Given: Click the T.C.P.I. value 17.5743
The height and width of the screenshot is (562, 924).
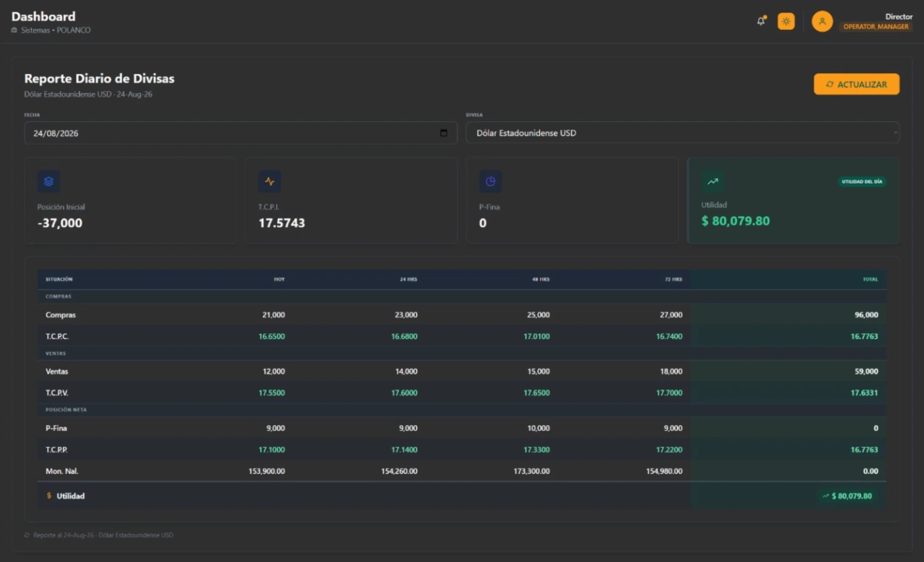Looking at the screenshot, I should pos(282,223).
